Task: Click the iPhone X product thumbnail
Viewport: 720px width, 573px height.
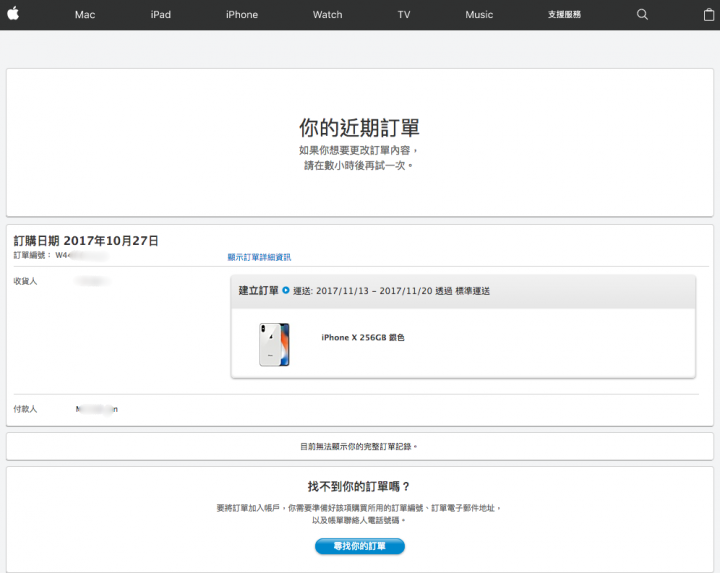Action: click(274, 344)
